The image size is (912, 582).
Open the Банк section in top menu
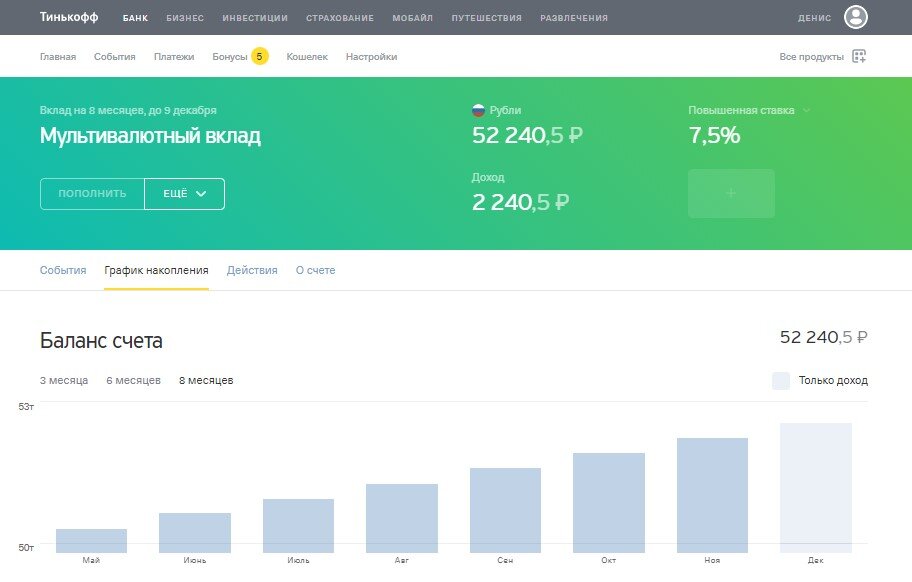pos(135,18)
